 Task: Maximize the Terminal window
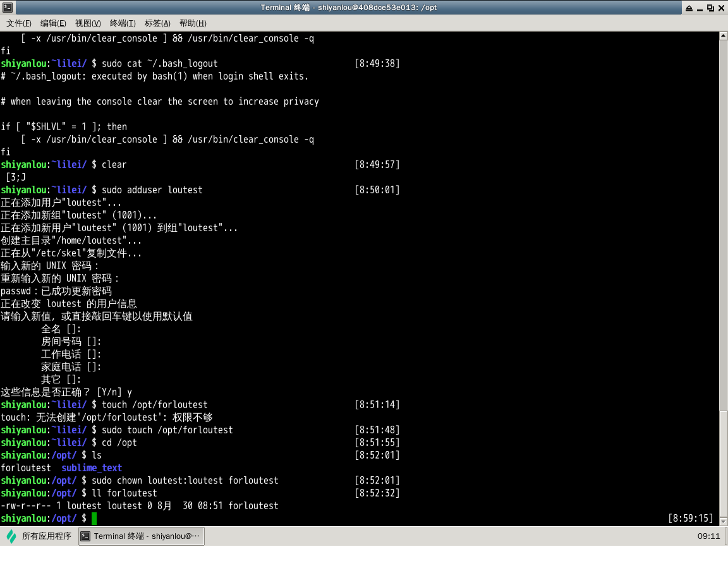coord(710,8)
